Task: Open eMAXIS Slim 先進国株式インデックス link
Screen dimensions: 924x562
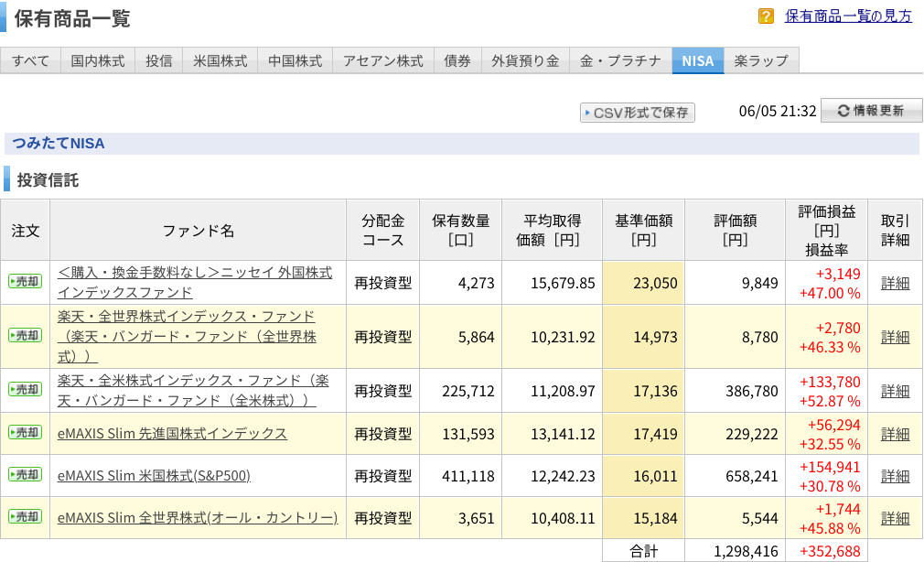Action: tap(172, 433)
